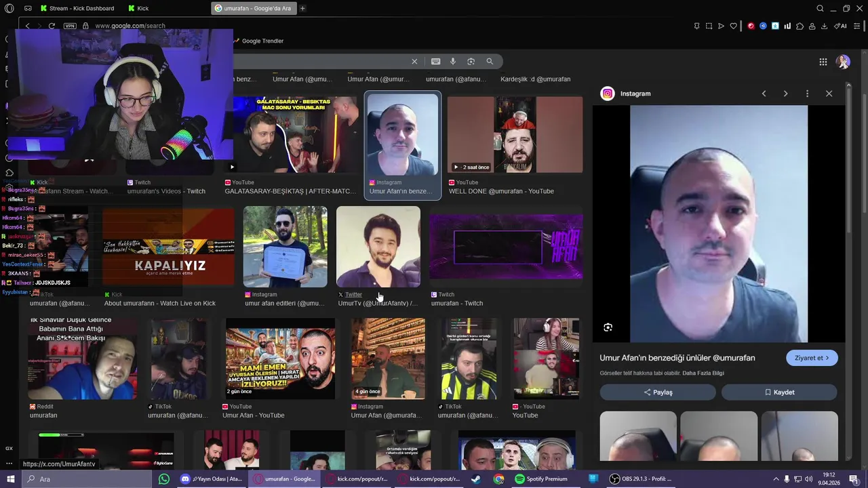
Task: Open WhatsApp from taskbar
Action: (x=163, y=479)
